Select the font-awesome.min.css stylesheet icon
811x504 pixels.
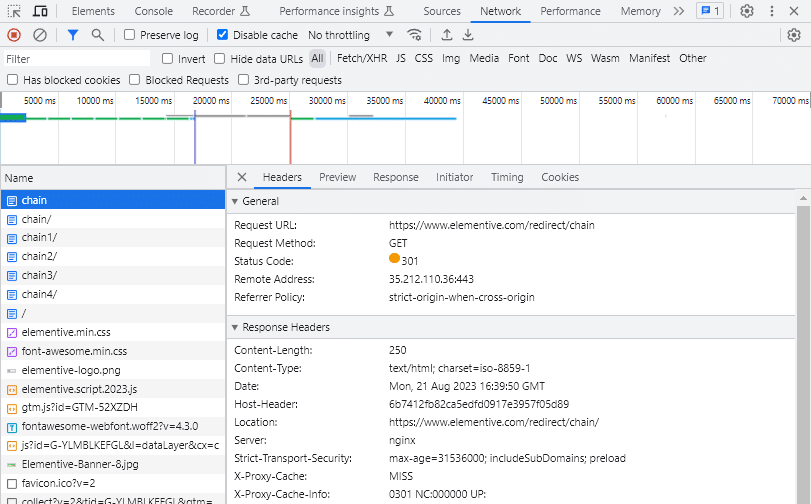click(12, 352)
